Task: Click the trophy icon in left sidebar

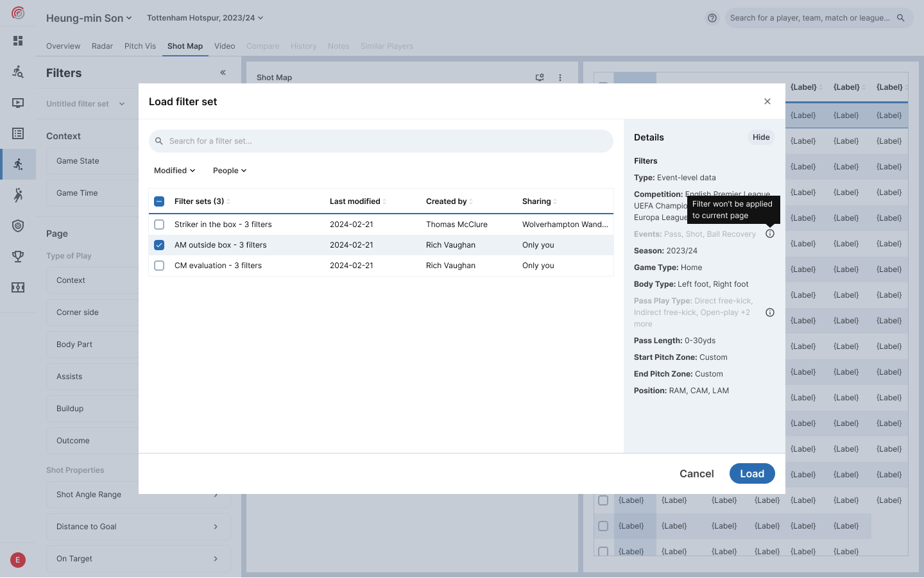Action: (18, 257)
